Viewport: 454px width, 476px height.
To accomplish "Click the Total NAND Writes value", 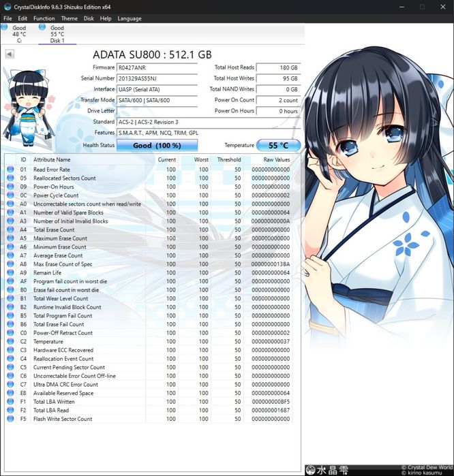I will coord(278,90).
